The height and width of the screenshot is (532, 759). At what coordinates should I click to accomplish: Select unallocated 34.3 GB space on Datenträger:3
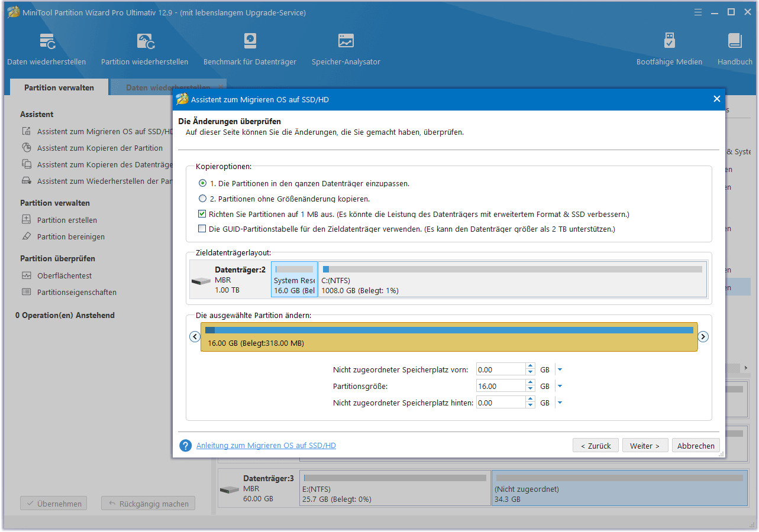click(x=619, y=488)
